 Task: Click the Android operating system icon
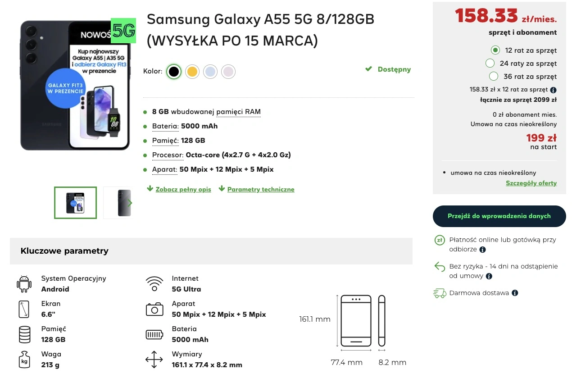coord(24,284)
